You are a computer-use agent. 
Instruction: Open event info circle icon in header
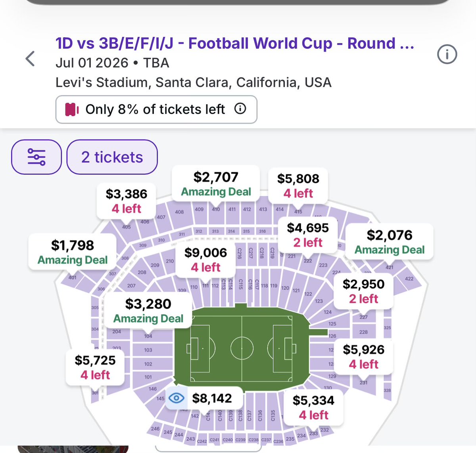[x=447, y=54]
